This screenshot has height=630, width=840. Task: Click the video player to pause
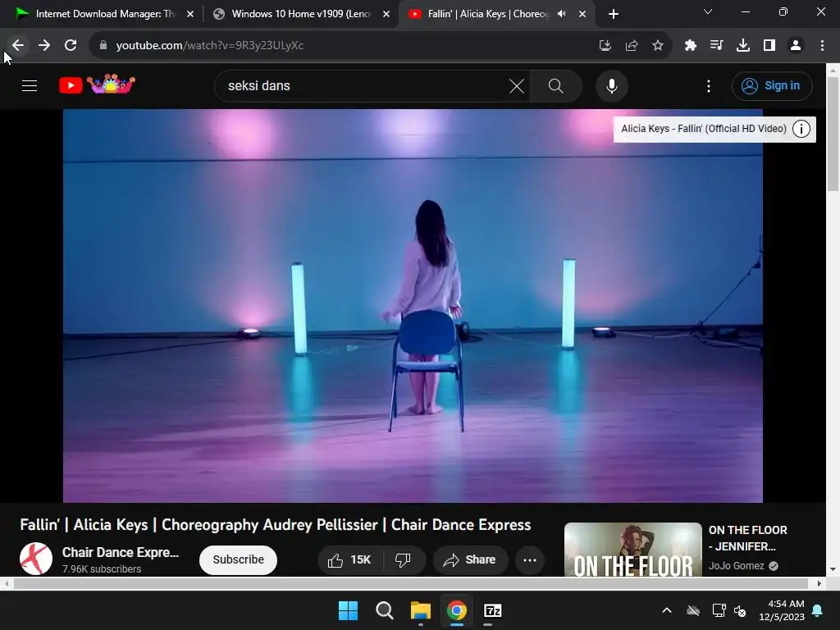[x=413, y=305]
